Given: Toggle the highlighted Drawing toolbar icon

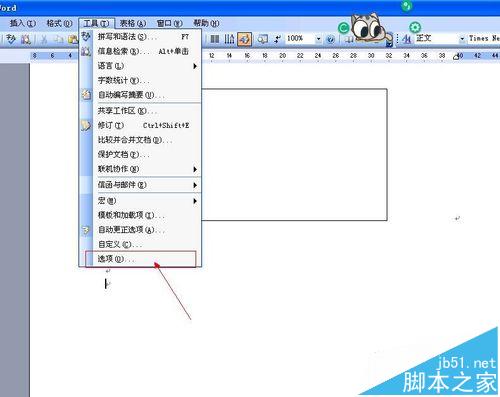Looking at the screenshot, I should tap(244, 39).
